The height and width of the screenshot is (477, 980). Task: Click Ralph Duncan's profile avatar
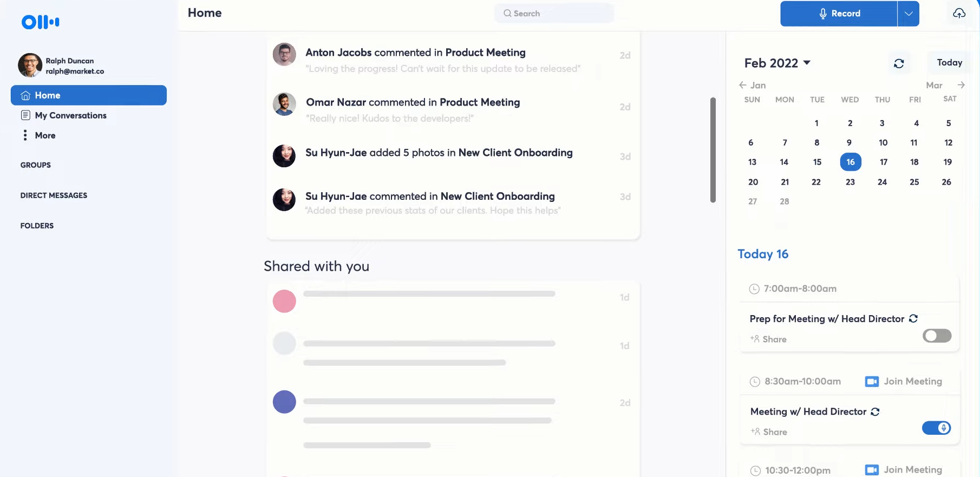tap(30, 66)
